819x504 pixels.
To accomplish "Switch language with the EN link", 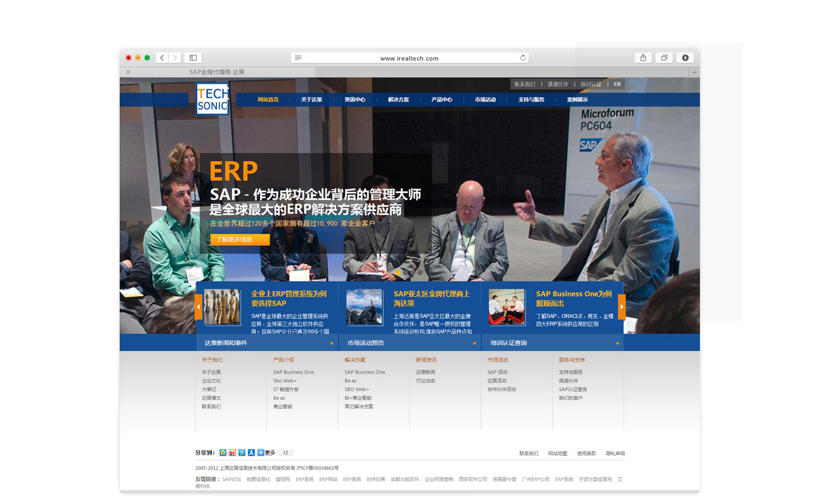I will click(617, 84).
